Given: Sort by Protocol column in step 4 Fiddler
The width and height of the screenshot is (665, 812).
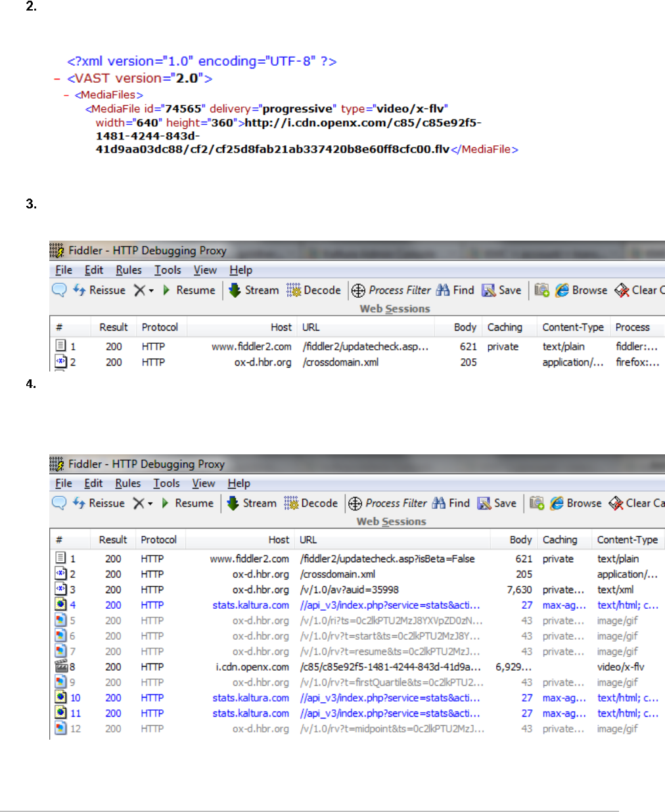Looking at the screenshot, I should (x=158, y=540).
